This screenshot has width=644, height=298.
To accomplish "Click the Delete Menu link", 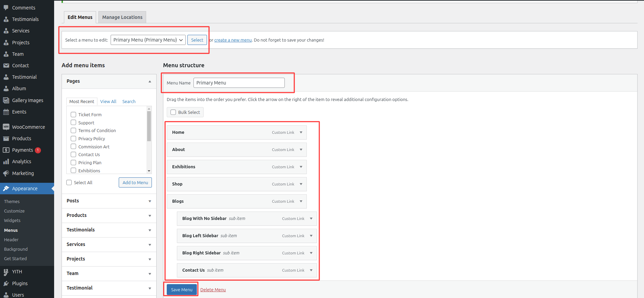I will (x=213, y=290).
